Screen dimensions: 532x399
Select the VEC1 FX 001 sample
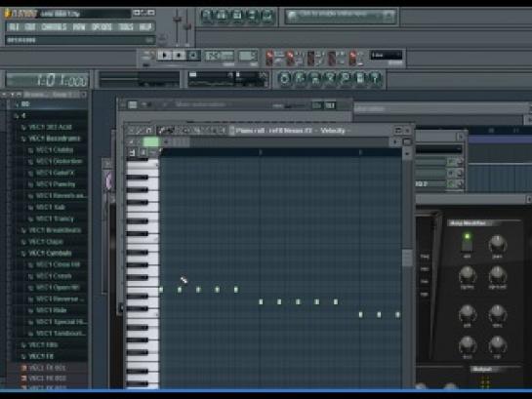coord(43,368)
